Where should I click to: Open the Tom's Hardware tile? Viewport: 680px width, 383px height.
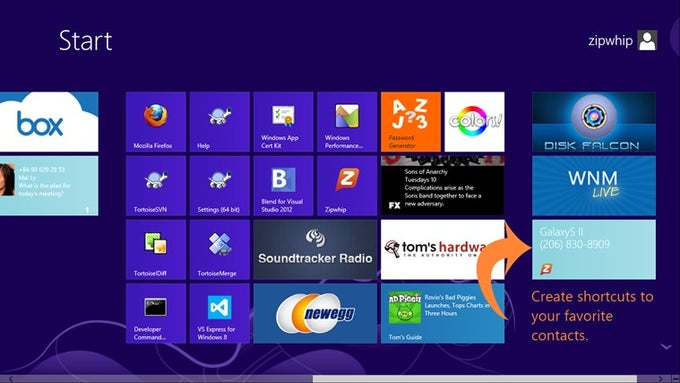(x=443, y=249)
